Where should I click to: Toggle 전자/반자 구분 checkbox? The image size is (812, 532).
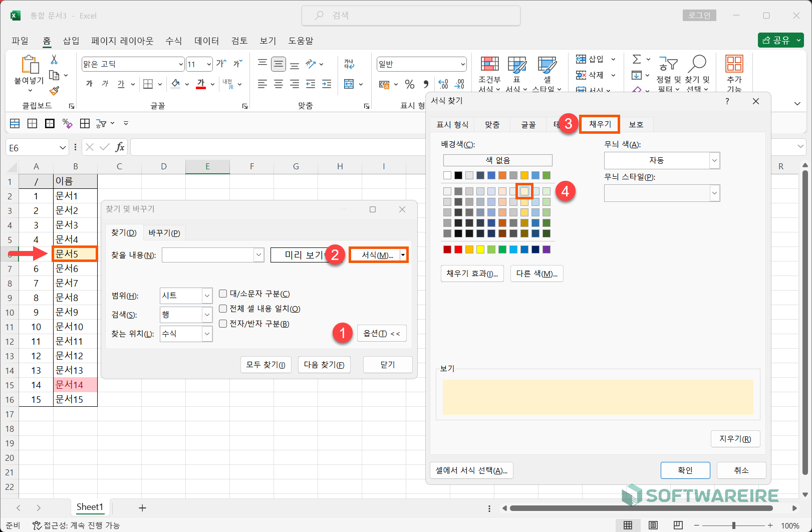[x=223, y=324]
